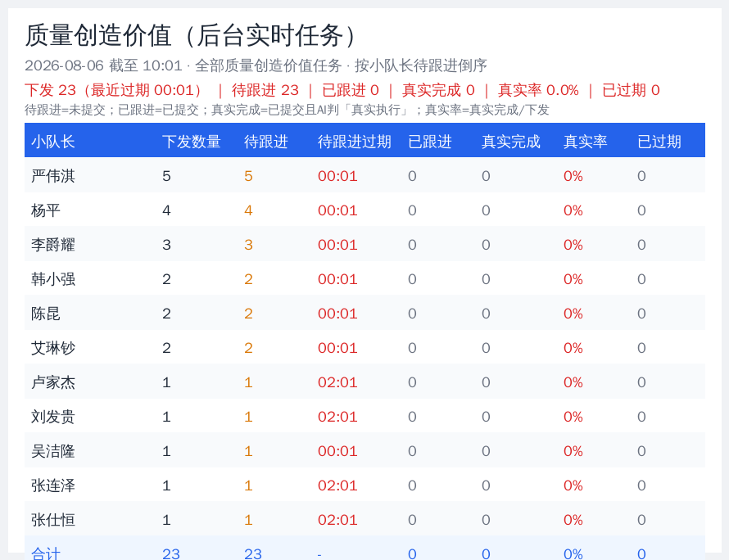This screenshot has width=729, height=560.
Task: Click the red summary 真实完成 0
Action: click(x=438, y=90)
